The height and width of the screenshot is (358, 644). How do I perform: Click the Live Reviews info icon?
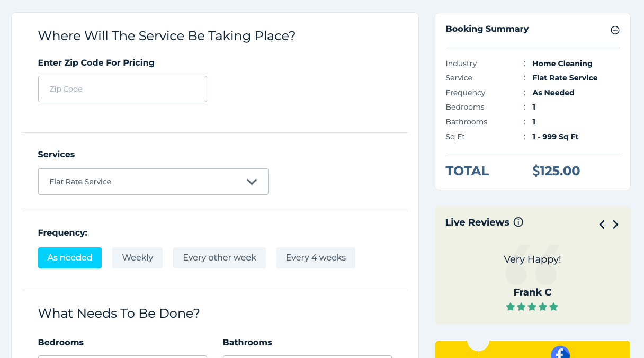518,222
